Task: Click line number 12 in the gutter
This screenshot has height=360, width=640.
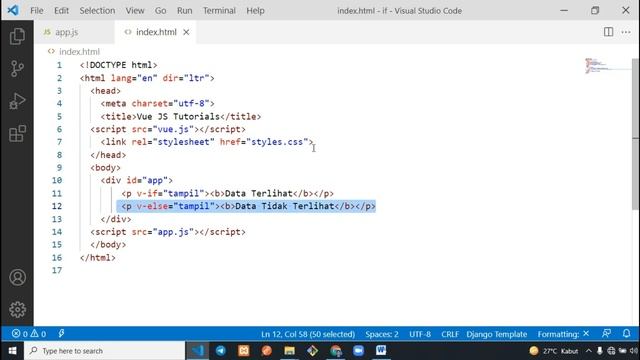Action: click(x=57, y=206)
